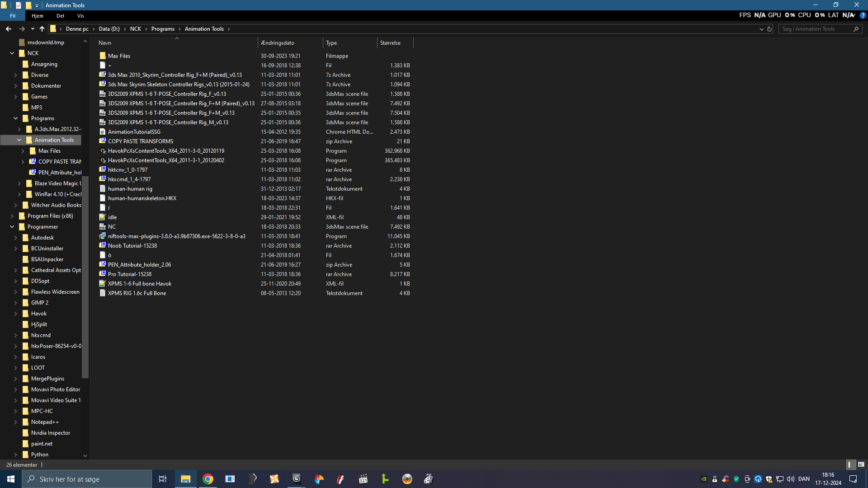Open the address bar history dropdown
The height and width of the screenshot is (488, 868).
click(761, 29)
